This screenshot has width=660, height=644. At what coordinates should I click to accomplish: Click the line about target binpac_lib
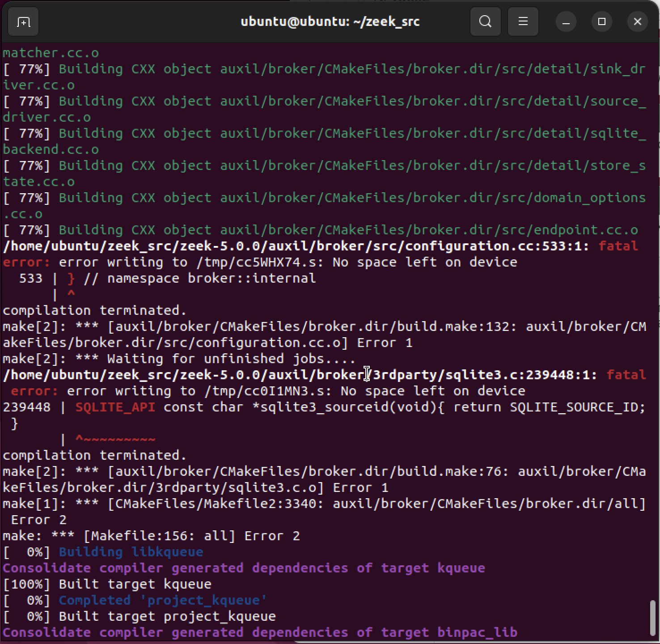pos(260,632)
